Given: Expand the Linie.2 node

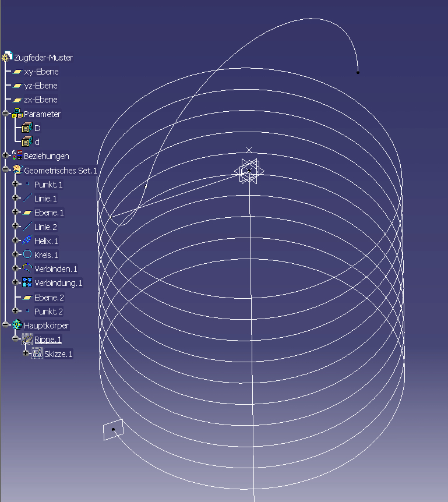Looking at the screenshot, I should pyautogui.click(x=15, y=226).
